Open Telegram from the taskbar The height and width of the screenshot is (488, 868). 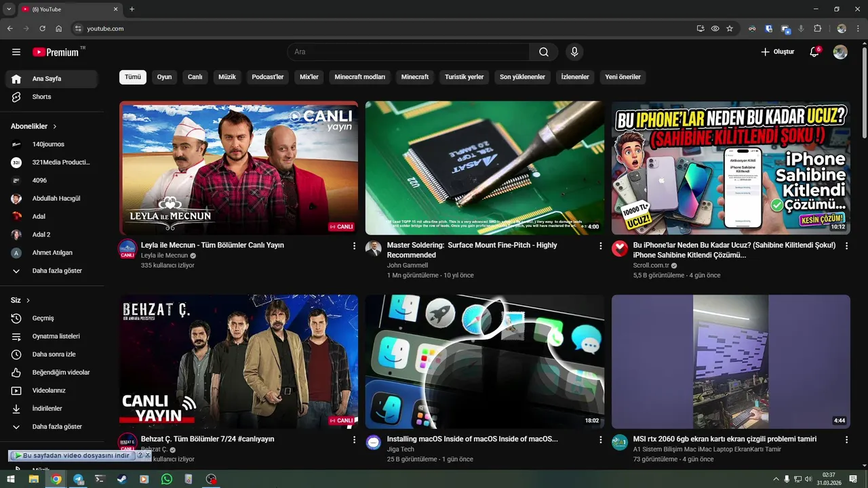tap(78, 479)
